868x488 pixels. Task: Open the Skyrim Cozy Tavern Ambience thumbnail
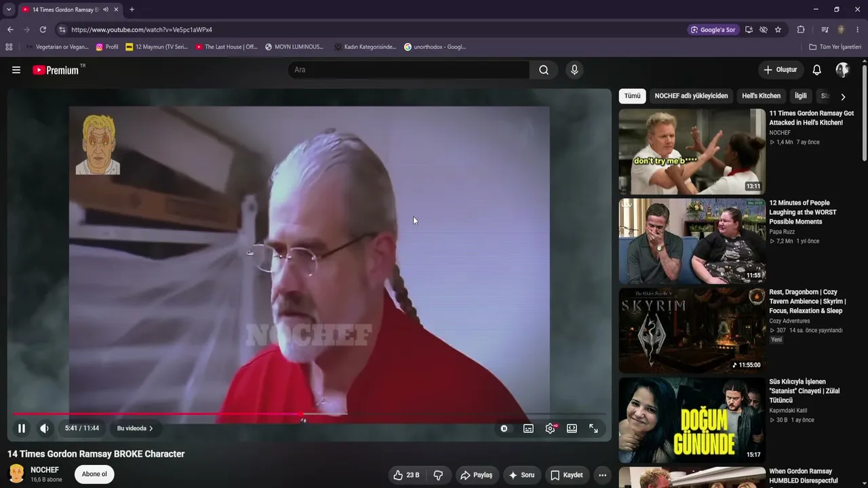pos(692,331)
